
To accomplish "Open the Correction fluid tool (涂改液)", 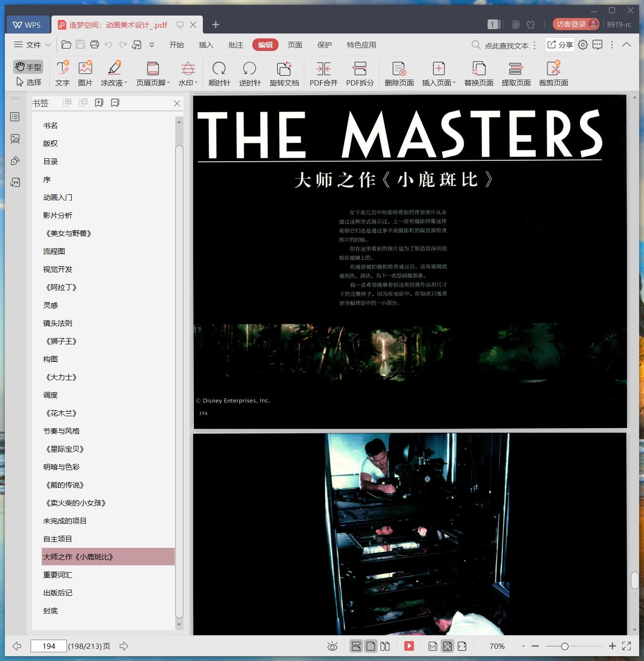I will coord(114,74).
